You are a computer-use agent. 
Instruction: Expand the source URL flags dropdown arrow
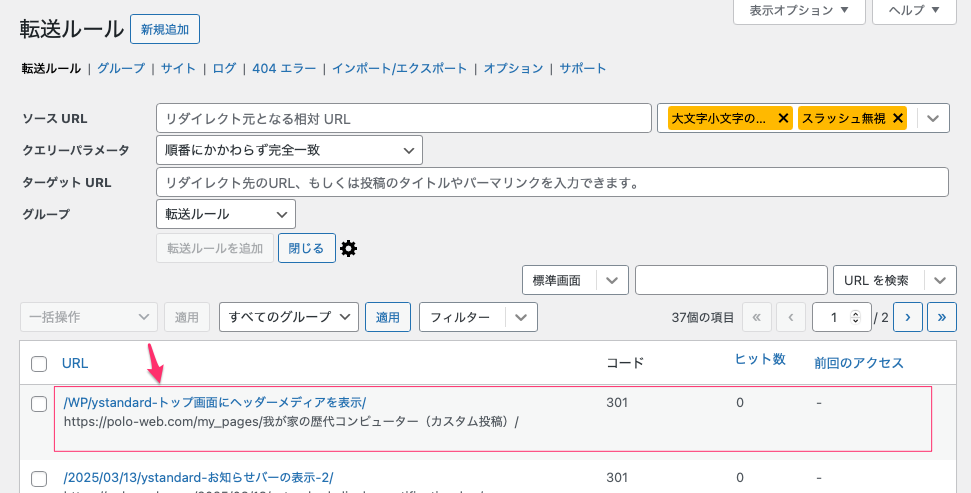932,118
